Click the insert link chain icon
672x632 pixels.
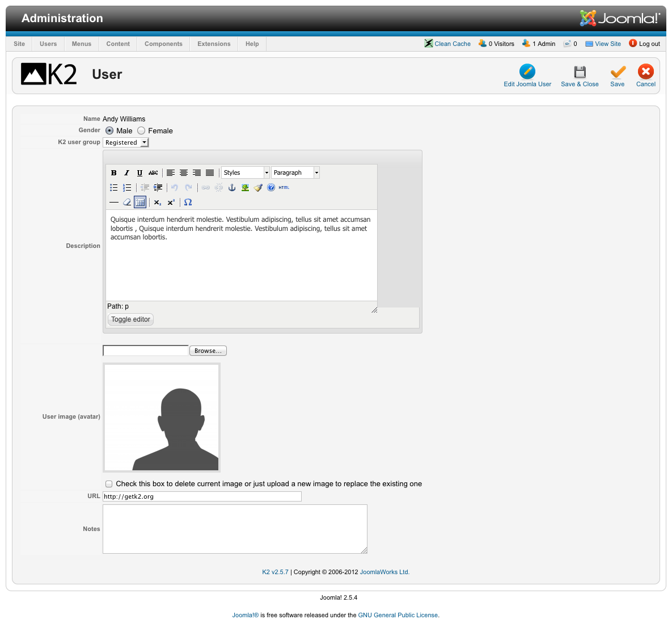(x=206, y=187)
